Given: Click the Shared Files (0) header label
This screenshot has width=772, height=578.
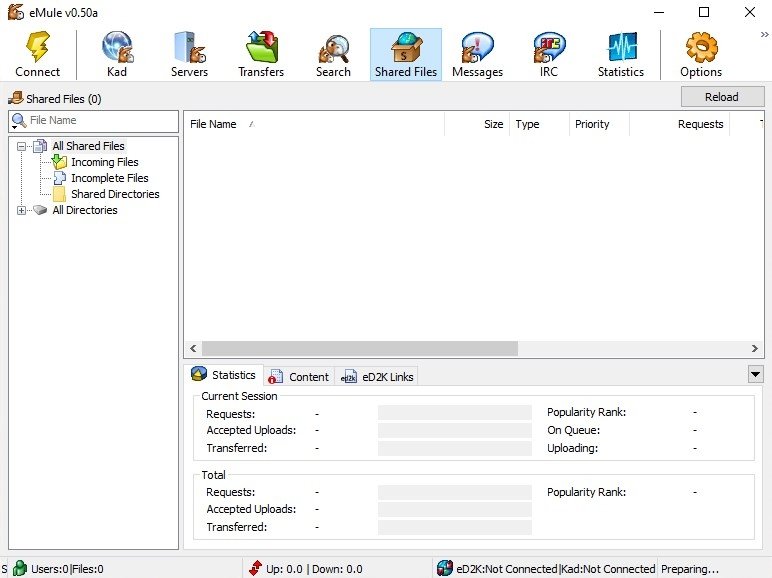Looking at the screenshot, I should (64, 99).
